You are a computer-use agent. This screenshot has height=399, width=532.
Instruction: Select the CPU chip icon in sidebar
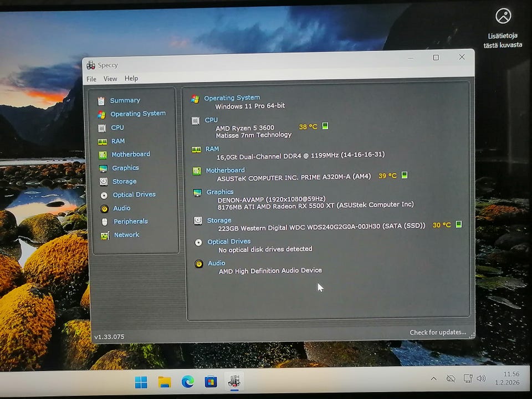[x=101, y=127]
